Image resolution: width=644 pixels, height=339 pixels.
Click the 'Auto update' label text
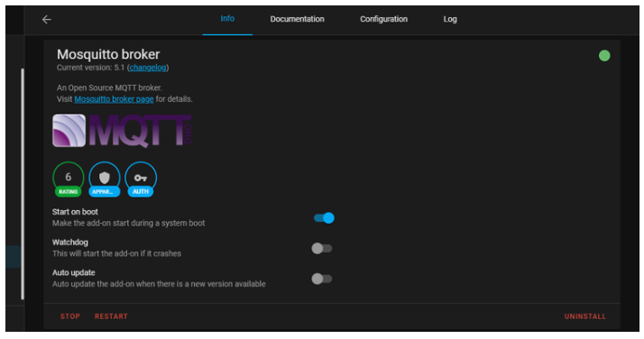pos(74,272)
